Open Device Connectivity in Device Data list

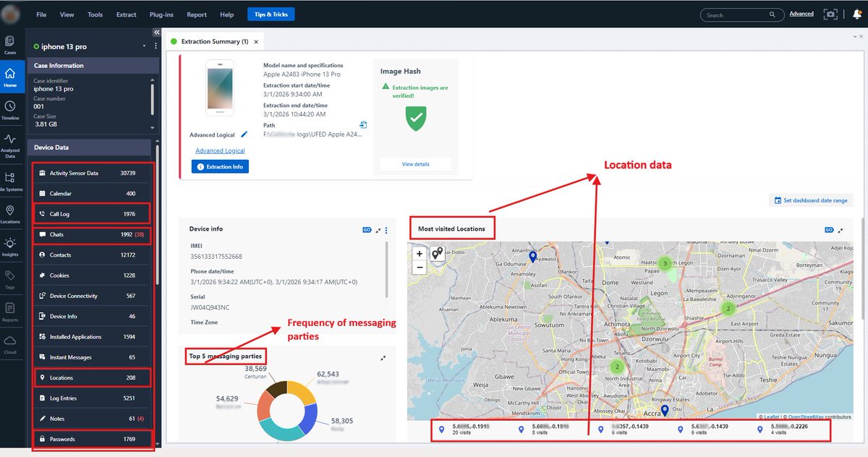92,296
